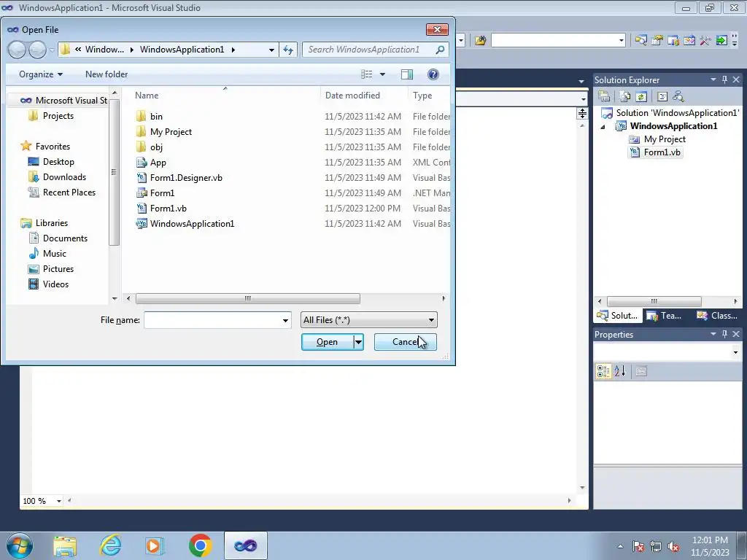Click Property Pages icon in Properties panel

(641, 371)
